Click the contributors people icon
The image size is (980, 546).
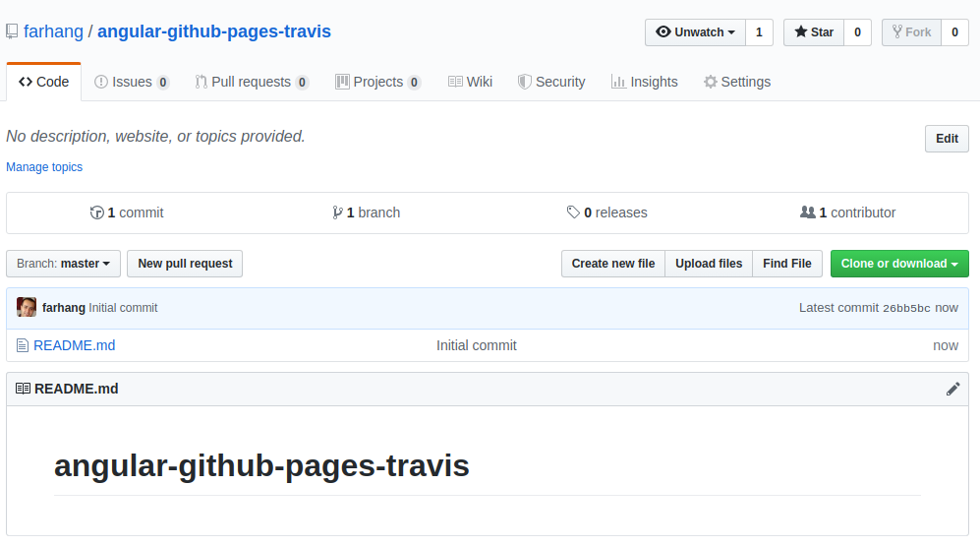pyautogui.click(x=808, y=212)
